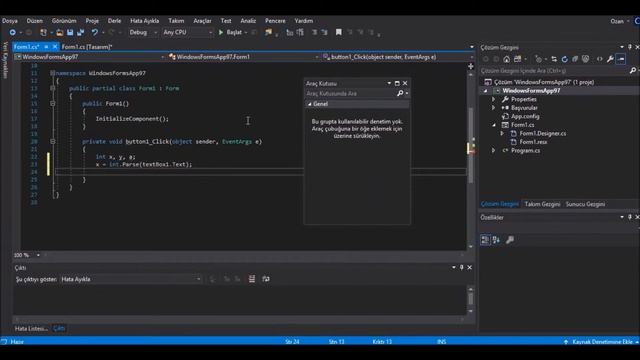Screen dimensions: 640x360
Task: Click the editor split handle above scrollbar
Action: point(471,66)
